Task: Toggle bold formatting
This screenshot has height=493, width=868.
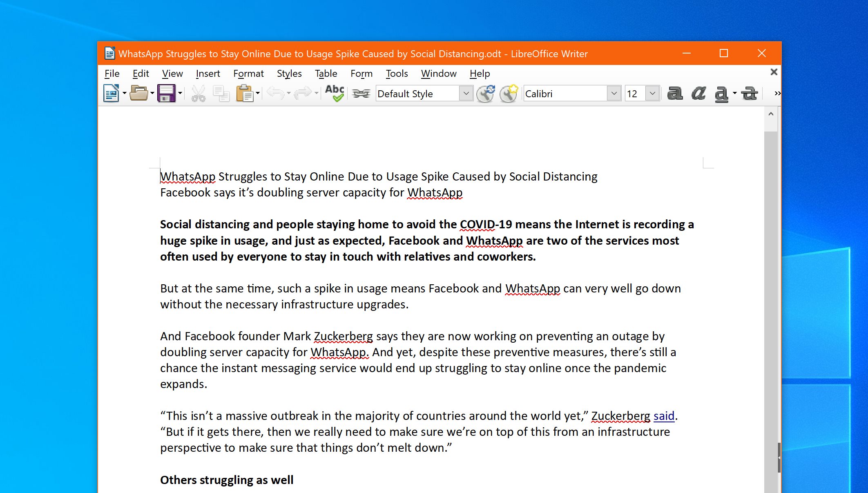Action: coord(675,93)
